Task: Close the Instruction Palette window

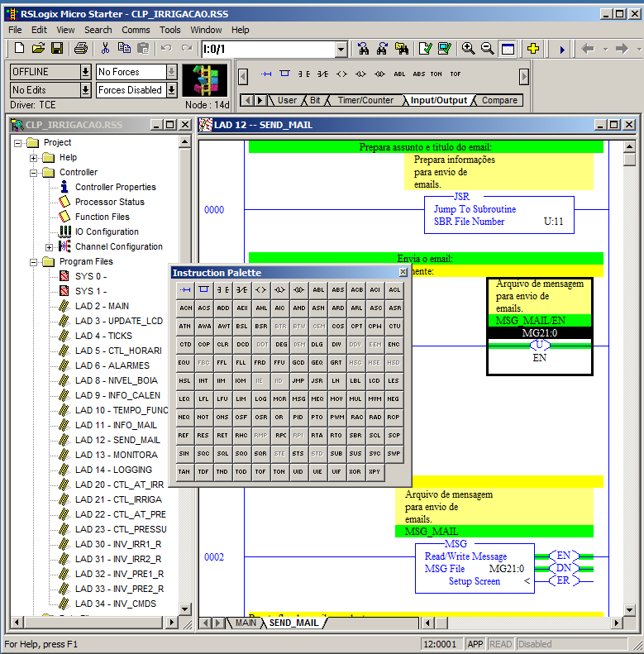Action: tap(403, 272)
